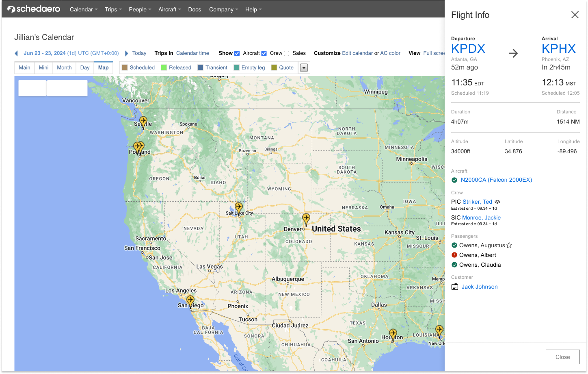Switch to the Month view tab
The image size is (588, 374).
tap(64, 67)
